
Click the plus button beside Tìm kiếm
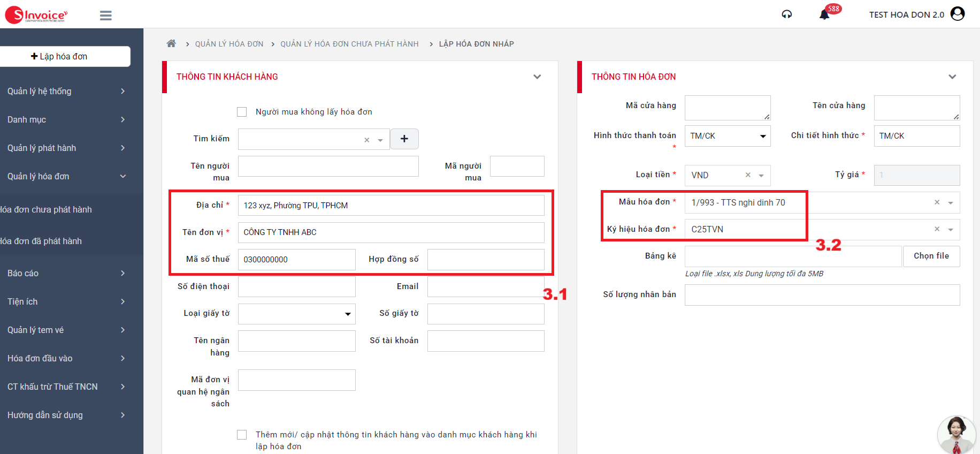[x=404, y=139]
